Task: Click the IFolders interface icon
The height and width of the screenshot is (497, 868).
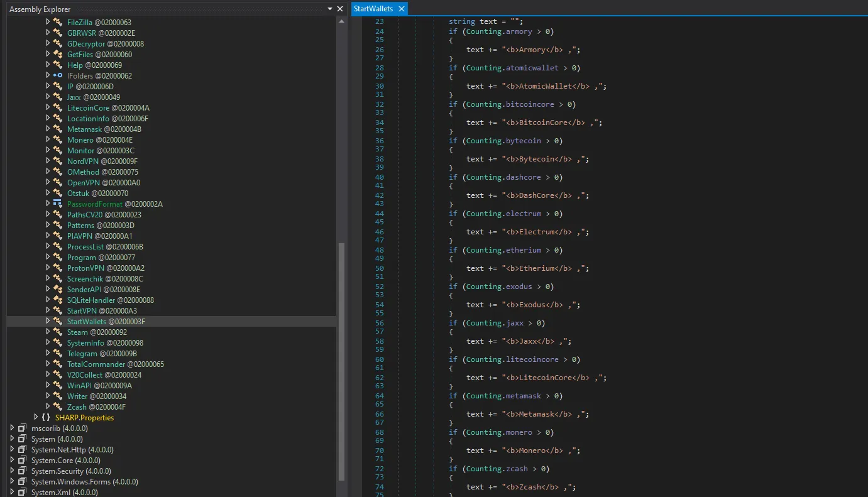Action: tap(58, 76)
